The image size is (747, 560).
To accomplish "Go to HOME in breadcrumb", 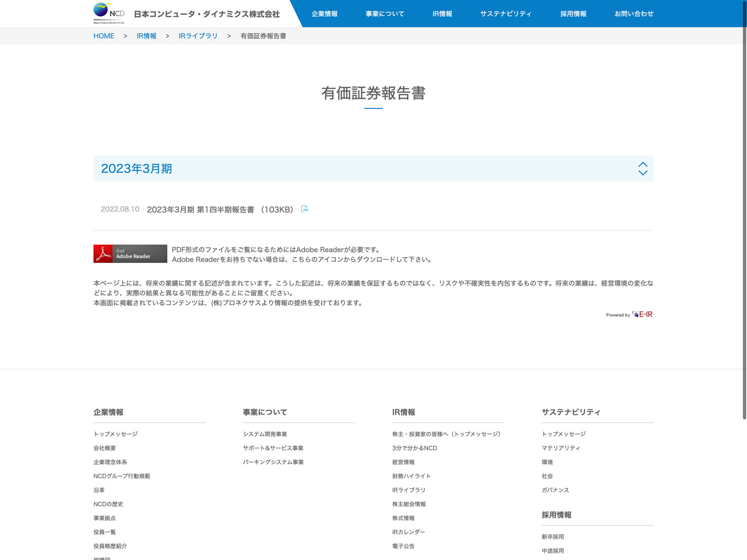I will tap(104, 36).
